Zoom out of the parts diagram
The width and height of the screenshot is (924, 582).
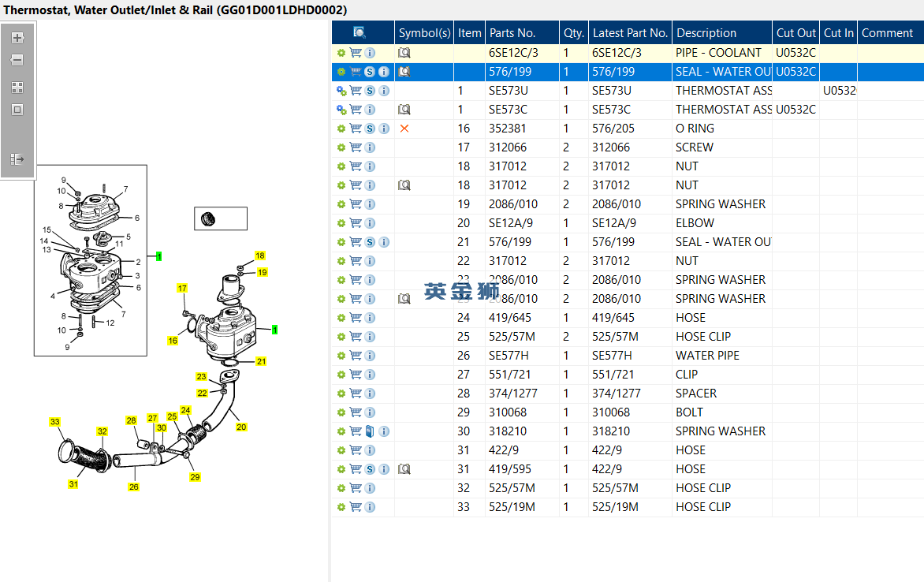pos(17,60)
